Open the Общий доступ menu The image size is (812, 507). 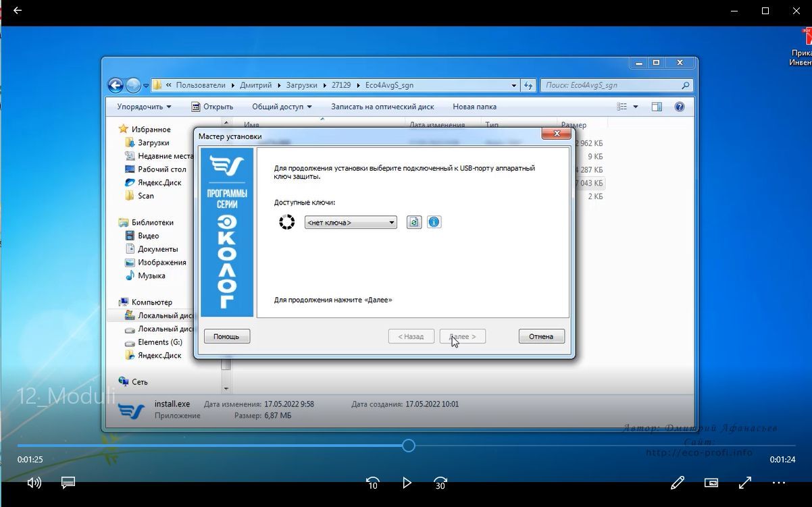(282, 107)
